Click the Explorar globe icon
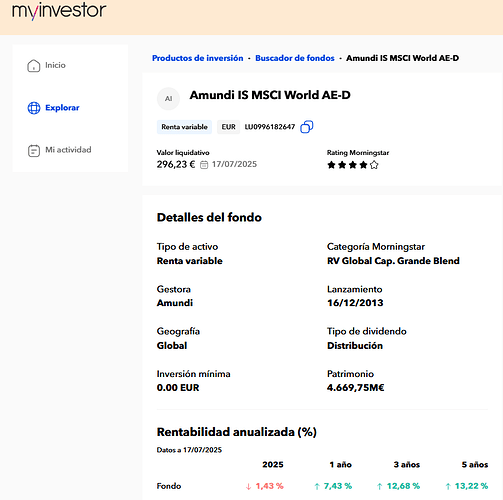 pyautogui.click(x=34, y=108)
